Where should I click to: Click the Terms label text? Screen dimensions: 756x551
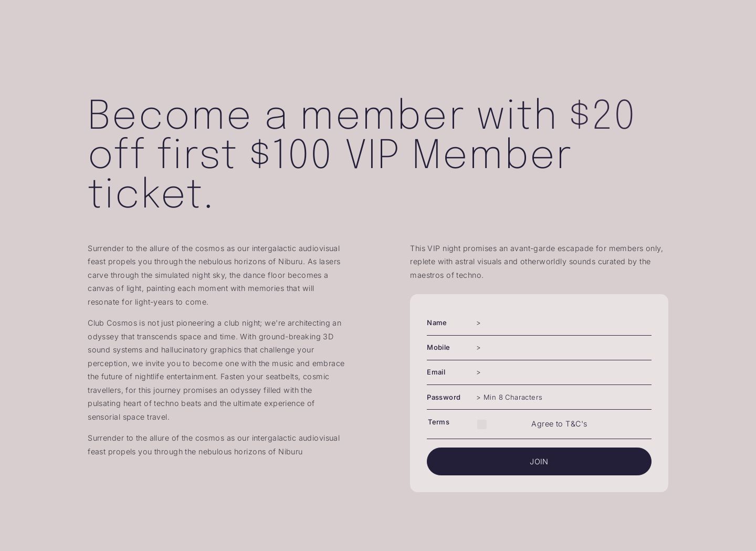coord(438,422)
